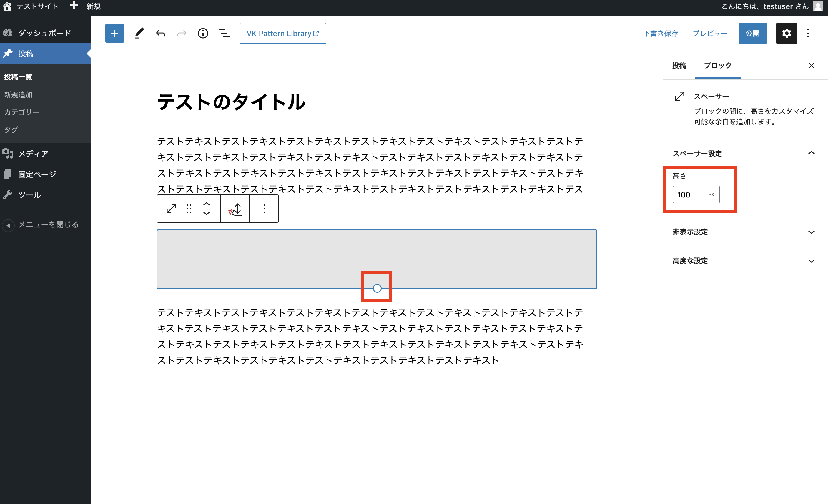Open the VK Pattern Library link
The width and height of the screenshot is (828, 504).
(282, 33)
